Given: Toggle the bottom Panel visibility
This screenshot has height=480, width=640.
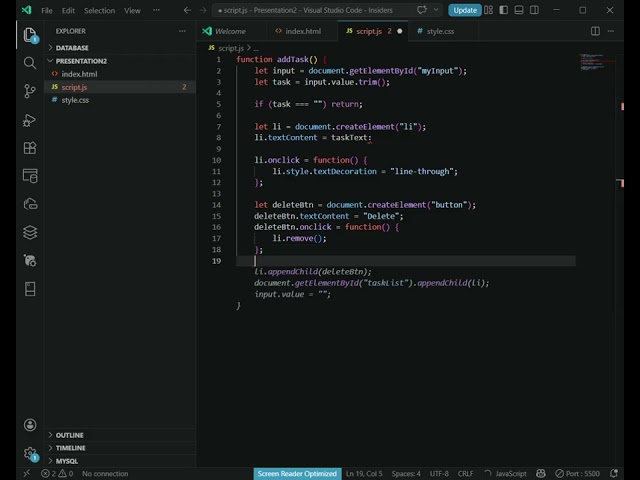Looking at the screenshot, I should coord(519,10).
